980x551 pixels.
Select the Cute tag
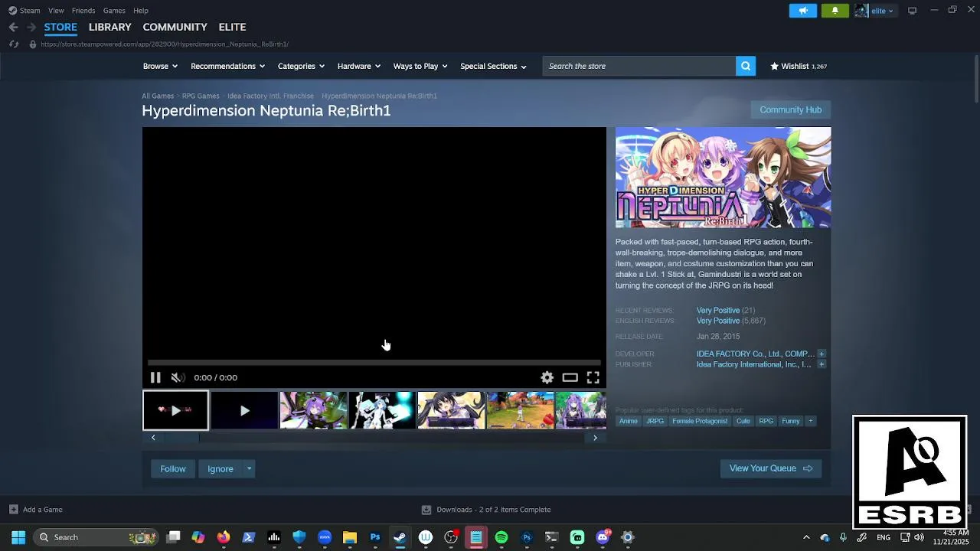pos(743,421)
